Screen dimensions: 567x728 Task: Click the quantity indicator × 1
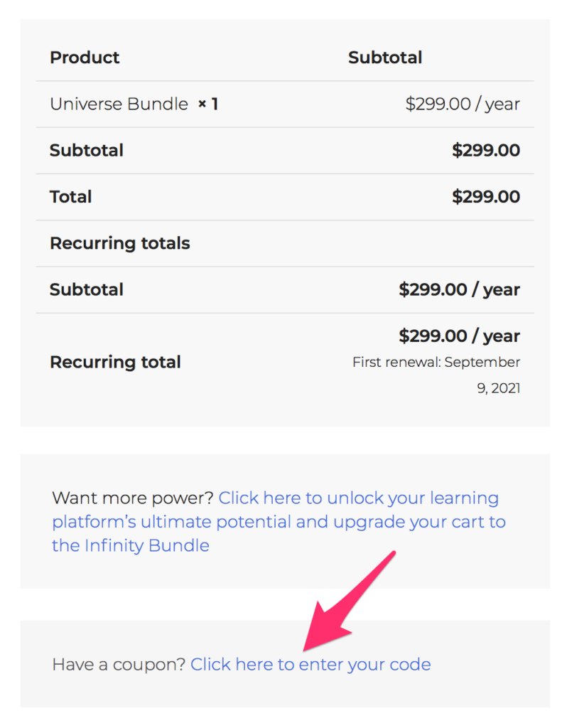tap(207, 103)
